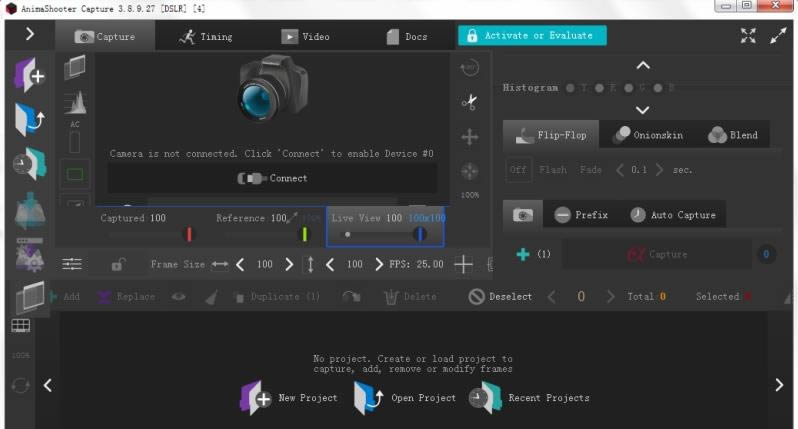Toggle the second Histogram channel radio button
The width and height of the screenshot is (798, 429).
600,88
